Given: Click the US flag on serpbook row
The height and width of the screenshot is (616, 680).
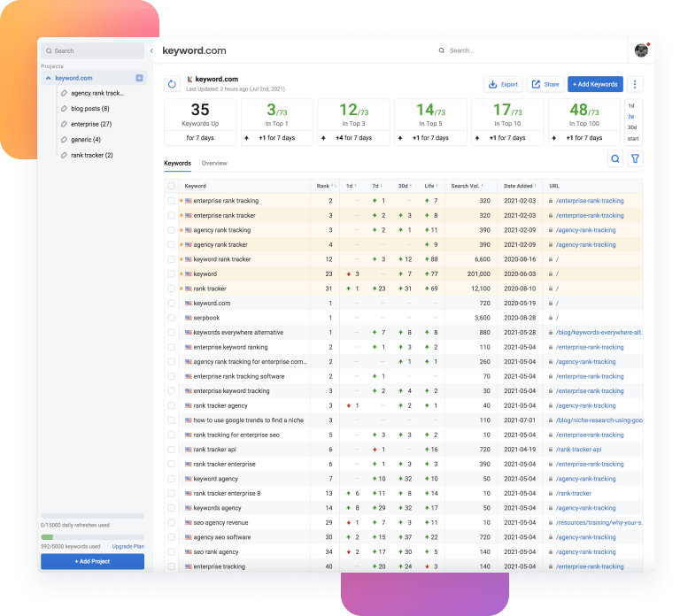Looking at the screenshot, I should pyautogui.click(x=189, y=318).
